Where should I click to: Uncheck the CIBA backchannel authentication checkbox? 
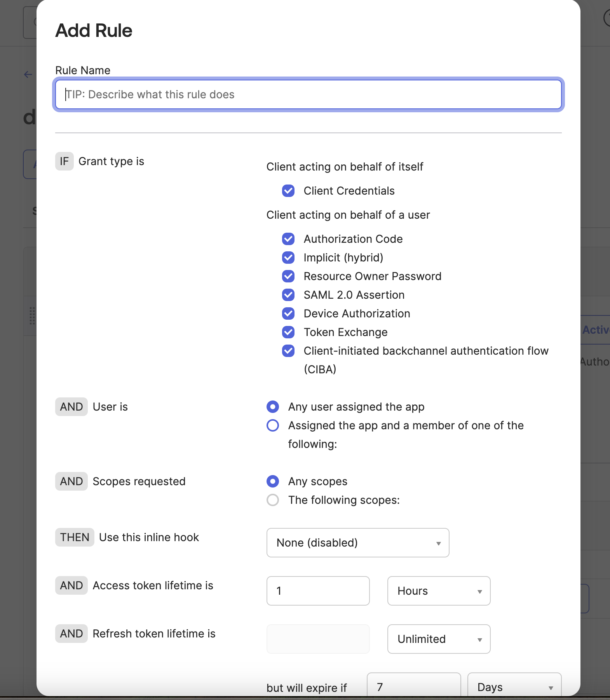(x=288, y=351)
